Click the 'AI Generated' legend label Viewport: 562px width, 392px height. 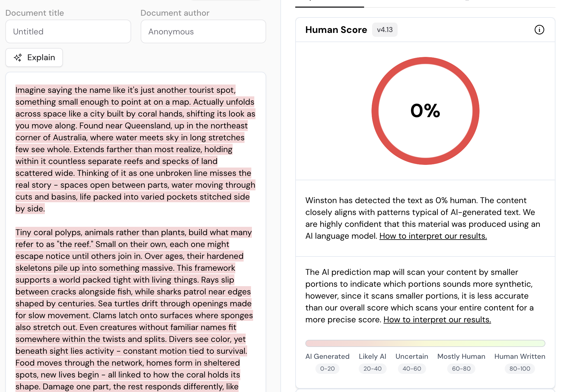click(327, 356)
